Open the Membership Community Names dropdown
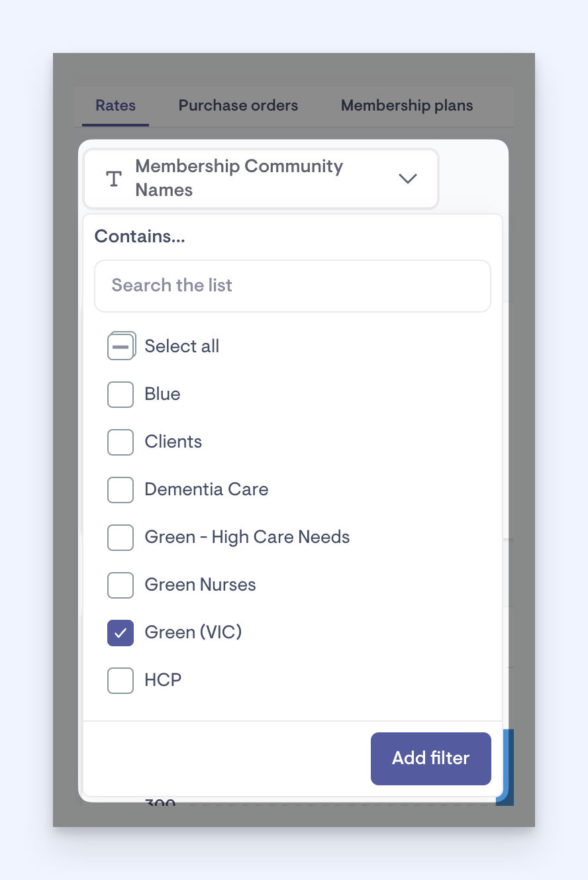The height and width of the screenshot is (880, 588). 261,178
